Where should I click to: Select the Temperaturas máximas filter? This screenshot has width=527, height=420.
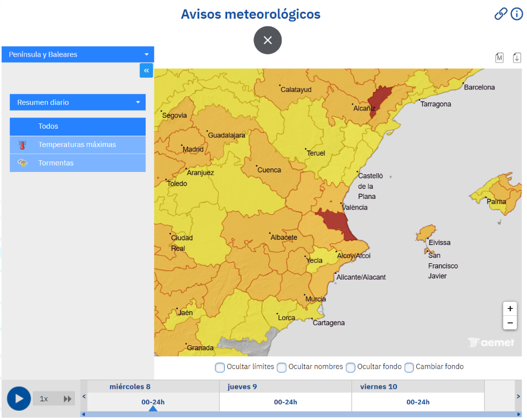78,144
